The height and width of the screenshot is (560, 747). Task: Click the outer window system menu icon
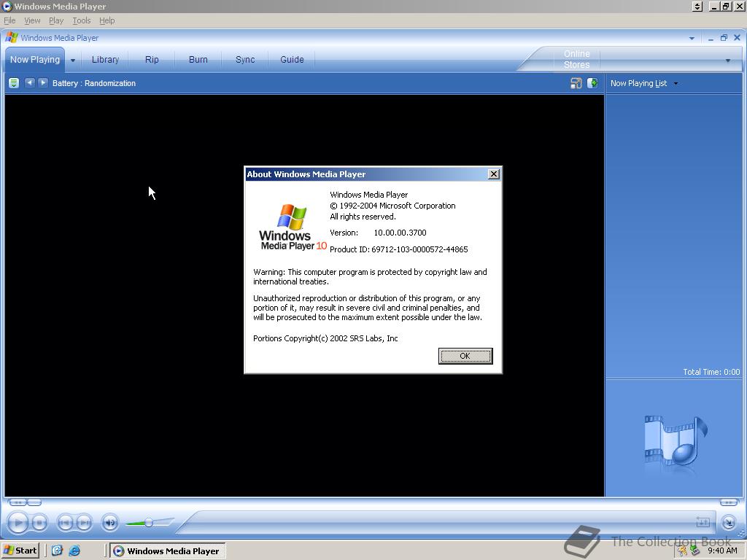[x=7, y=6]
